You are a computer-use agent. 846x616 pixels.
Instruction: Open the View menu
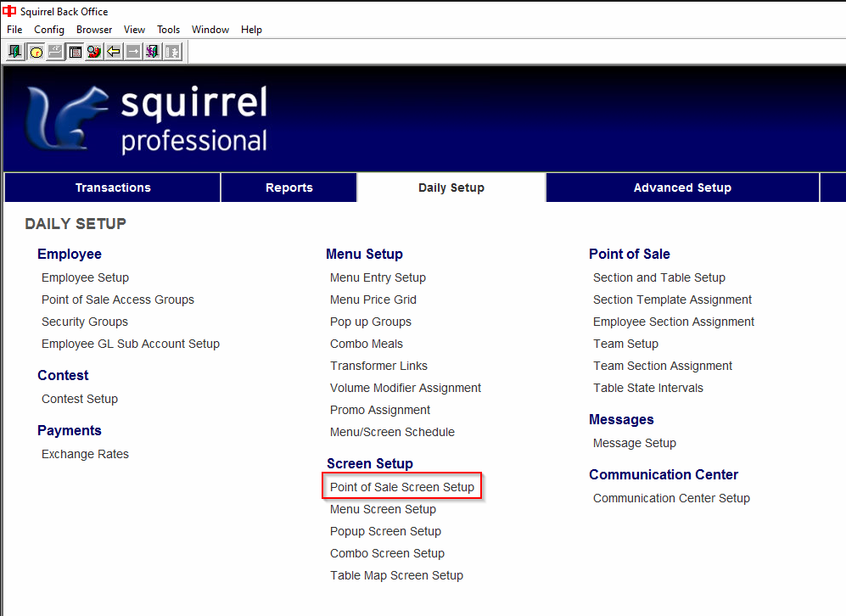[x=134, y=30]
